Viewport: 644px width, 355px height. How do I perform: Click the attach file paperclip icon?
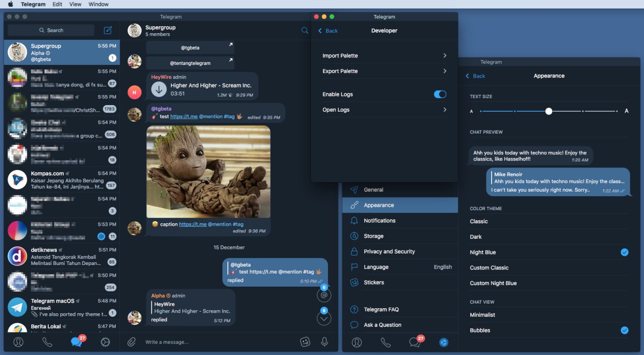click(x=131, y=342)
